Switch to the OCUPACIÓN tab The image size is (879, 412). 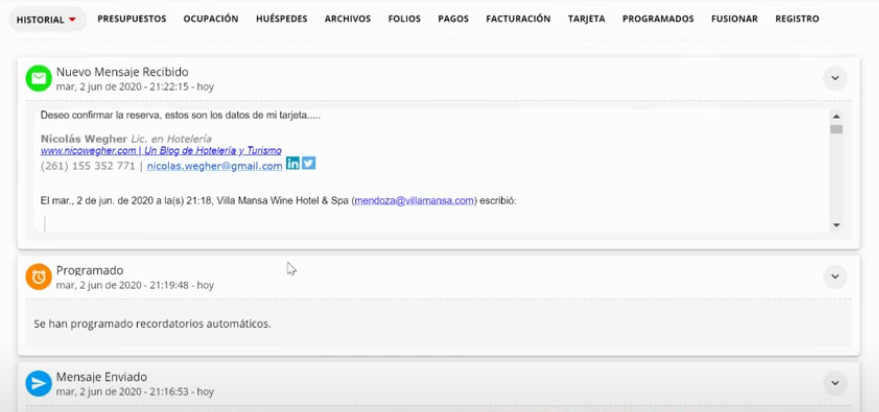[211, 19]
